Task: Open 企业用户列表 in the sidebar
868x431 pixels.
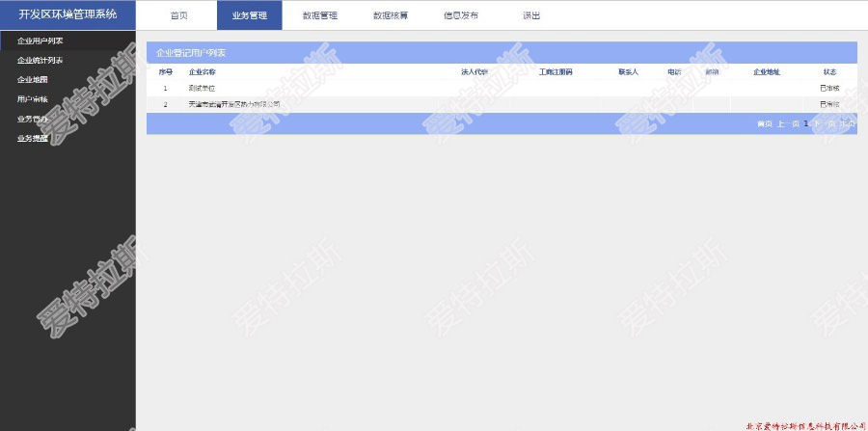Action: [x=41, y=41]
